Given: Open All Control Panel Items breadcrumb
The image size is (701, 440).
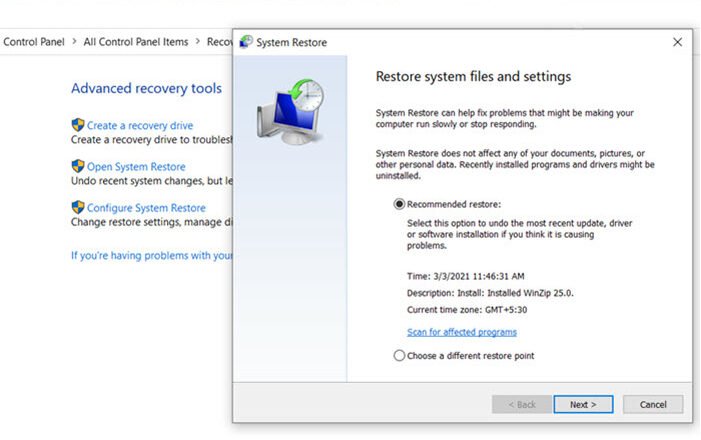Looking at the screenshot, I should pyautogui.click(x=136, y=42).
